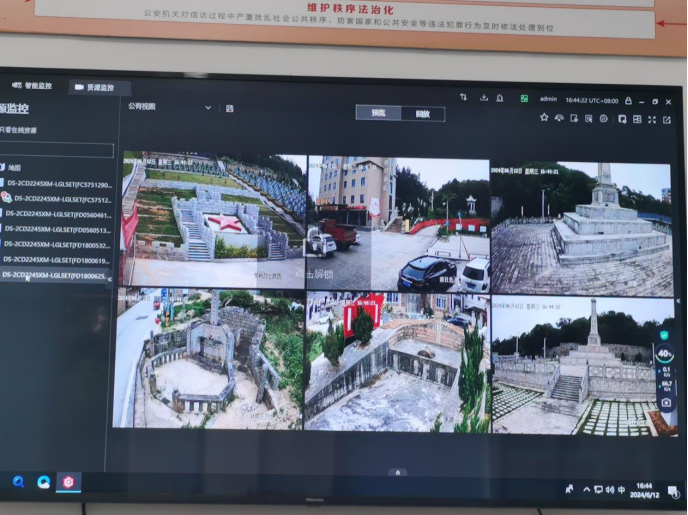Click the download icon in title bar

point(483,97)
